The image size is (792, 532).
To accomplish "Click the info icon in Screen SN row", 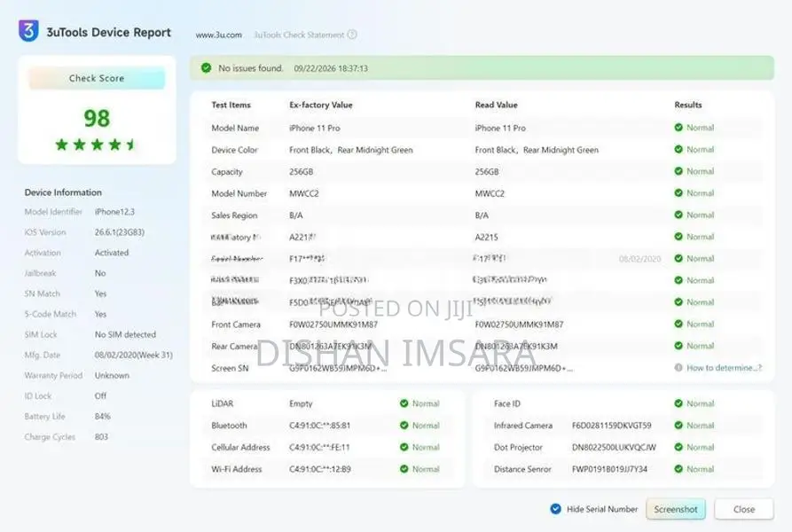I will [678, 367].
